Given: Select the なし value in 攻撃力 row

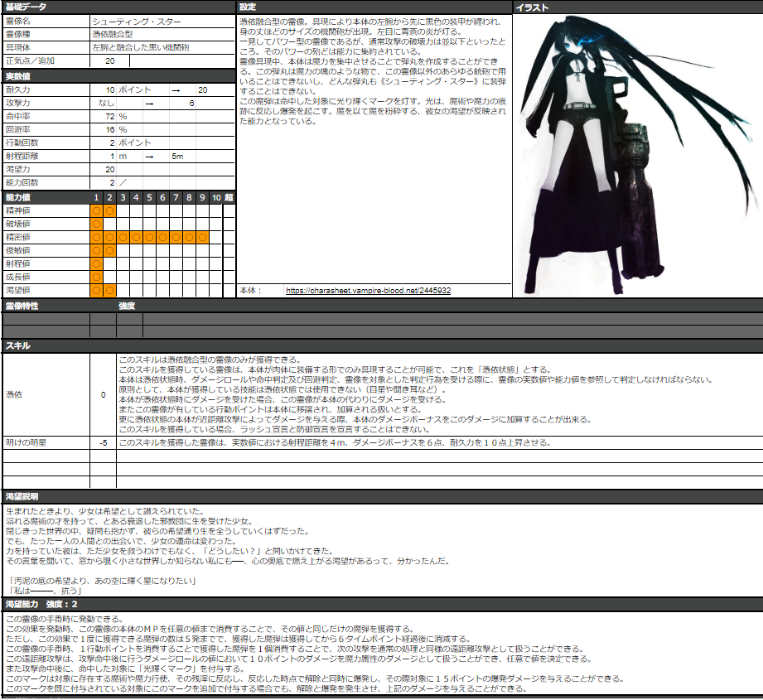Looking at the screenshot, I should 106,103.
